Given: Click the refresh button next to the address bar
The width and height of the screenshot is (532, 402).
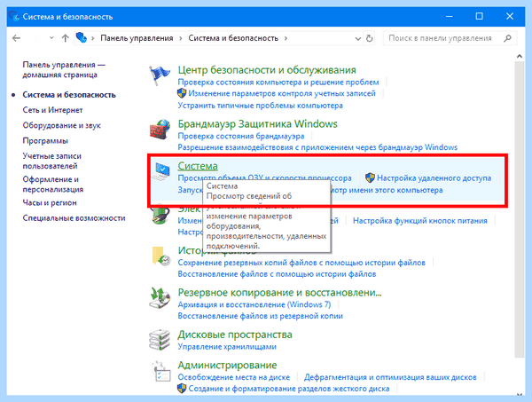Looking at the screenshot, I should click(370, 38).
